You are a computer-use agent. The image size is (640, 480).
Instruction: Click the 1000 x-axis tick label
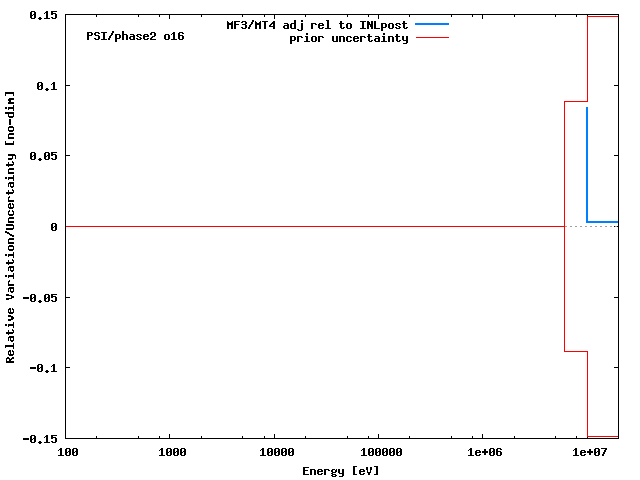(x=171, y=453)
